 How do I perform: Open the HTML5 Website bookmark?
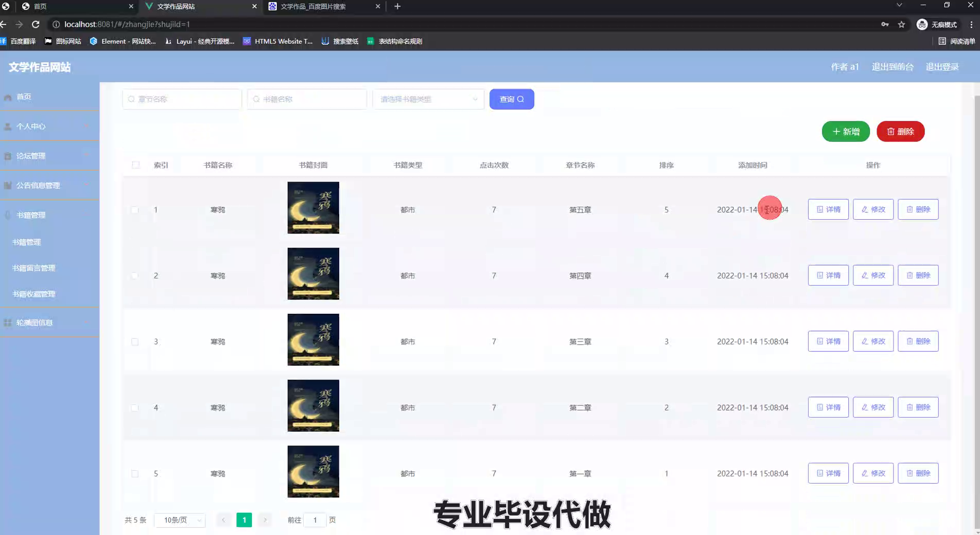pos(278,41)
